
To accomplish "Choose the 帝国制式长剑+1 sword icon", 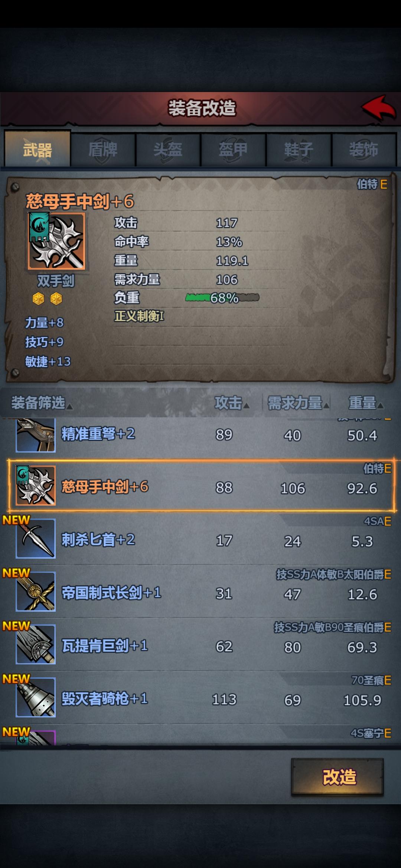I will click(x=36, y=592).
